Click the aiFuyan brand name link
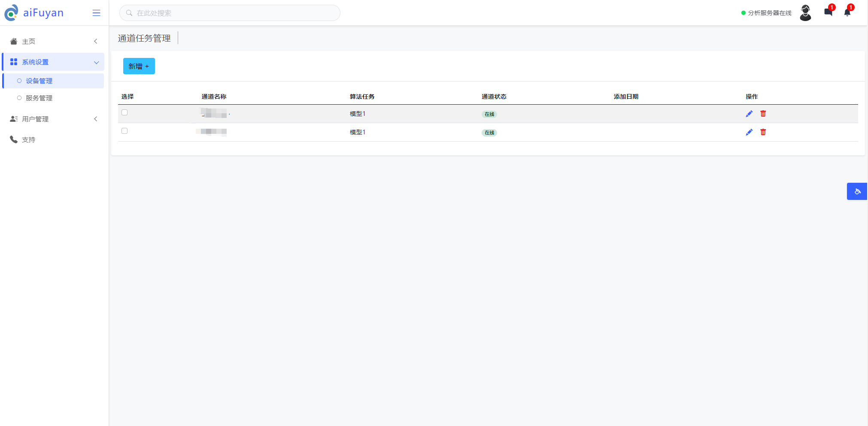This screenshot has width=868, height=426. click(43, 13)
